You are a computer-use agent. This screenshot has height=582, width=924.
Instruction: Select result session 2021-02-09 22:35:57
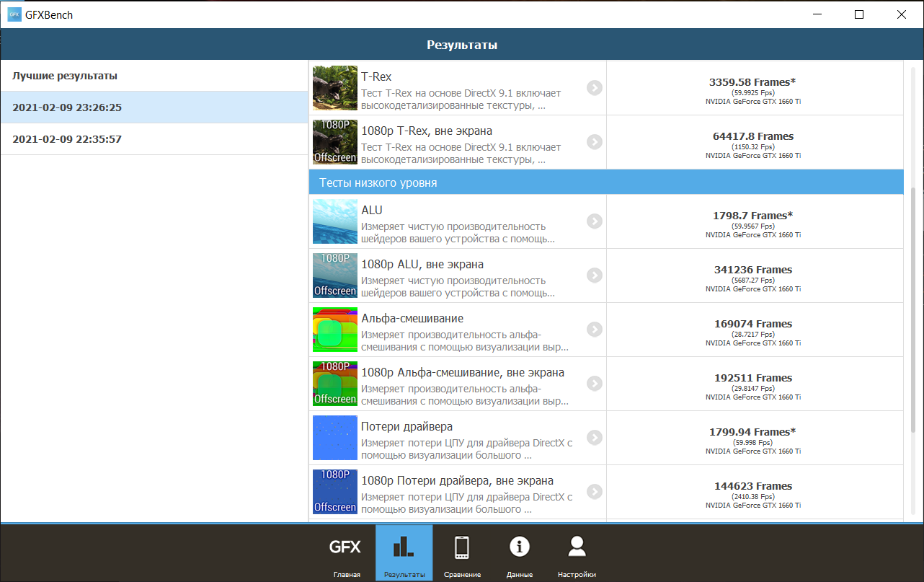pyautogui.click(x=154, y=139)
